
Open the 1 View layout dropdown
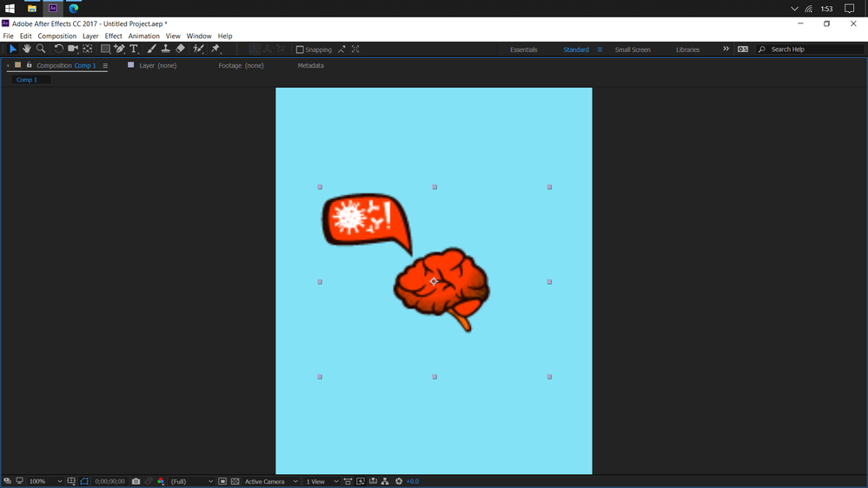coord(322,481)
